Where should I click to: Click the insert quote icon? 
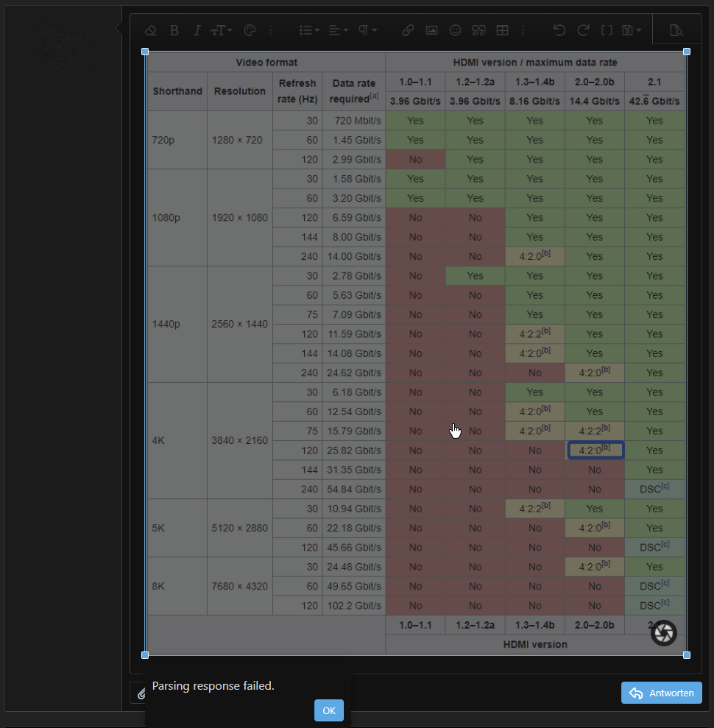[478, 31]
